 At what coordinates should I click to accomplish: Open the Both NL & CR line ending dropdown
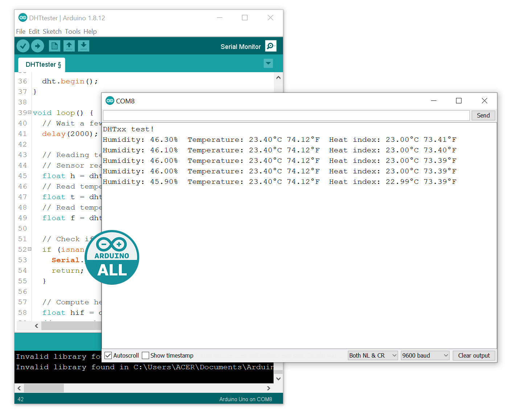coord(373,355)
